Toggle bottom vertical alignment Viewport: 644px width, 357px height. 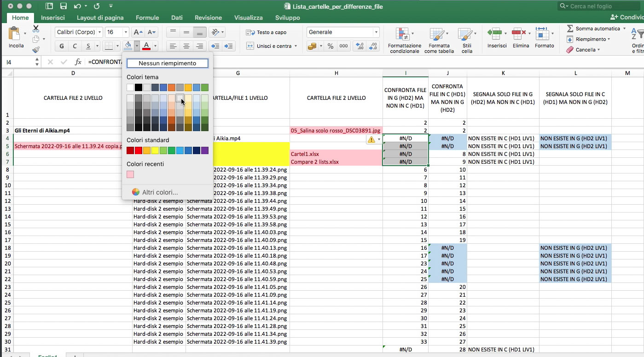tap(199, 32)
